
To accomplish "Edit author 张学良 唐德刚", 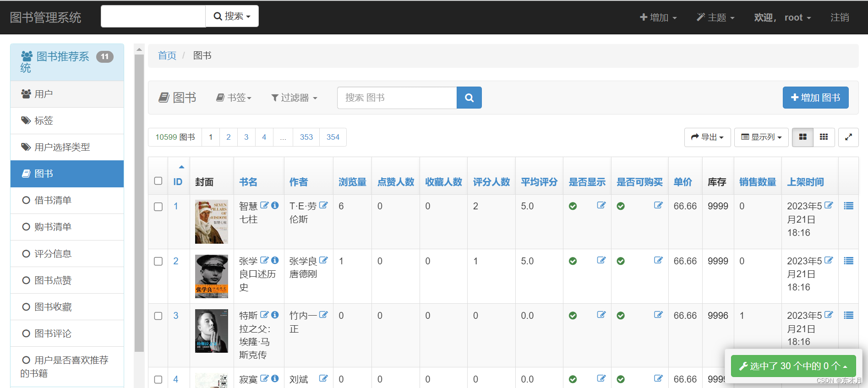I will click(323, 260).
